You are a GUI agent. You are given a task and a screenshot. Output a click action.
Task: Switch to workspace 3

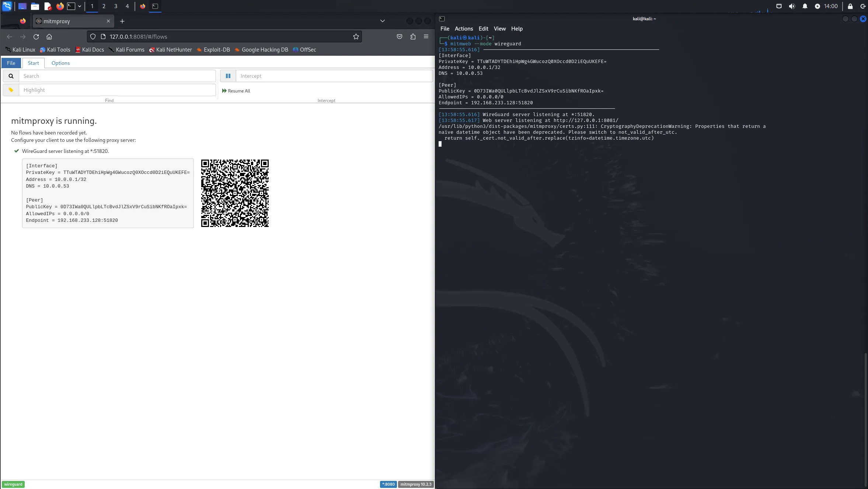(115, 6)
